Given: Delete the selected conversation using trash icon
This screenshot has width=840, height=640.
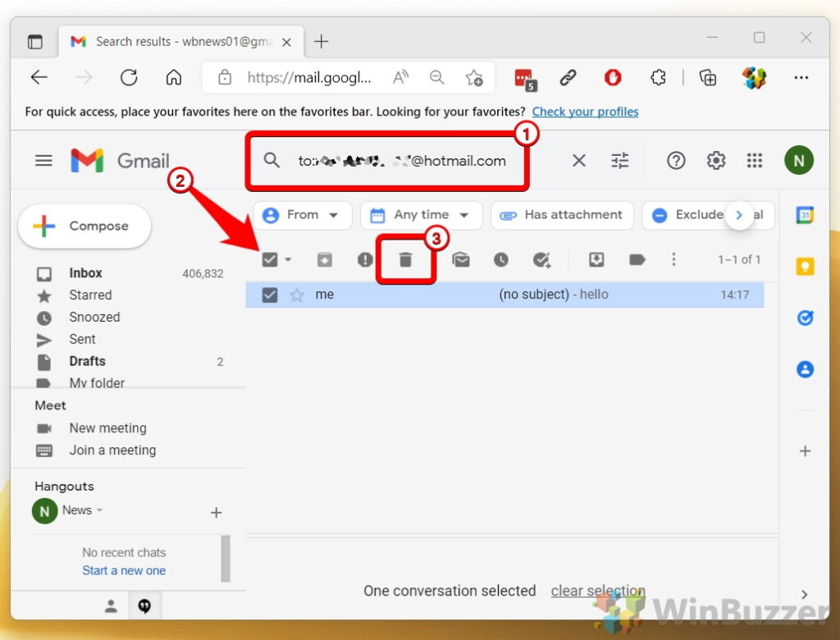Looking at the screenshot, I should point(405,259).
